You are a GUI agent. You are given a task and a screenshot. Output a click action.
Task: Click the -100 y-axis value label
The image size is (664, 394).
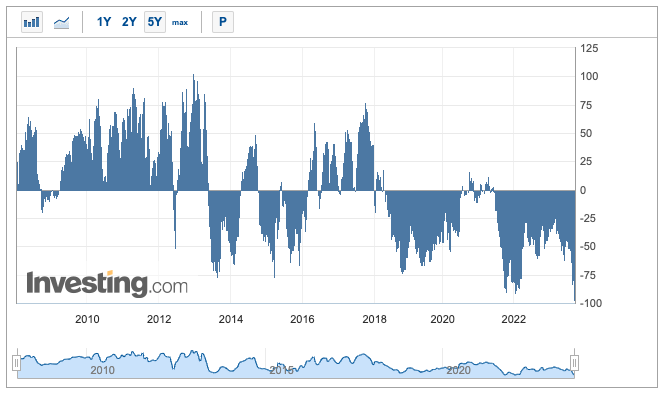pos(591,303)
